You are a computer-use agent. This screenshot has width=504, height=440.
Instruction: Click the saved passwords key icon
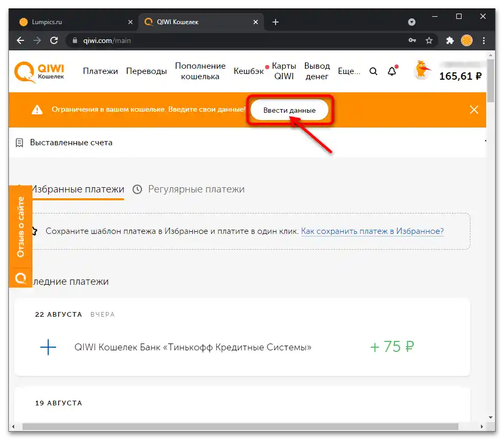pos(412,40)
